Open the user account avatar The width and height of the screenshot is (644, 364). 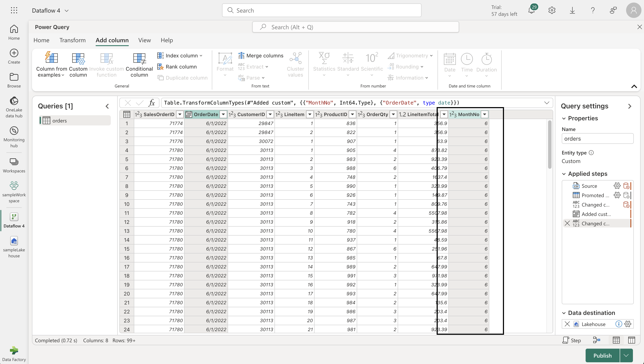[633, 10]
